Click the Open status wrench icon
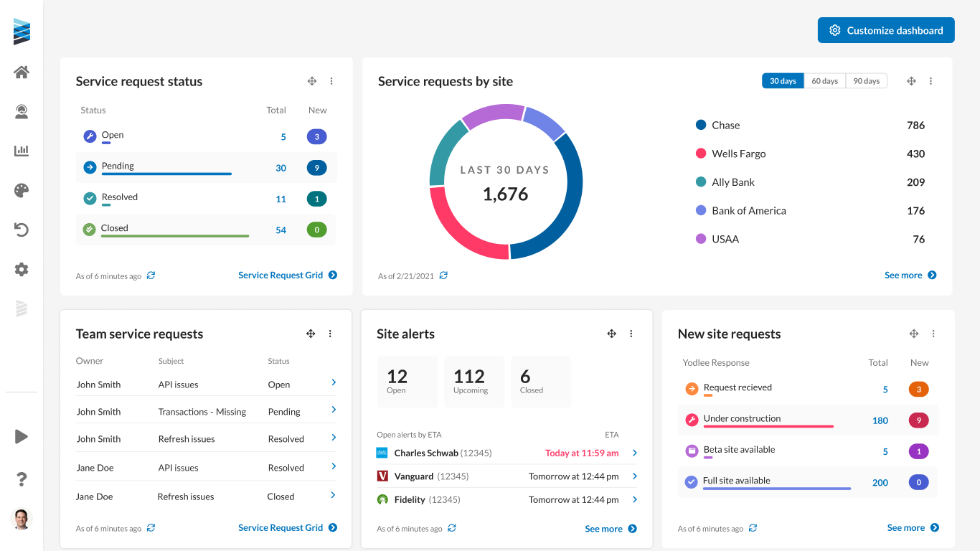 (x=90, y=136)
